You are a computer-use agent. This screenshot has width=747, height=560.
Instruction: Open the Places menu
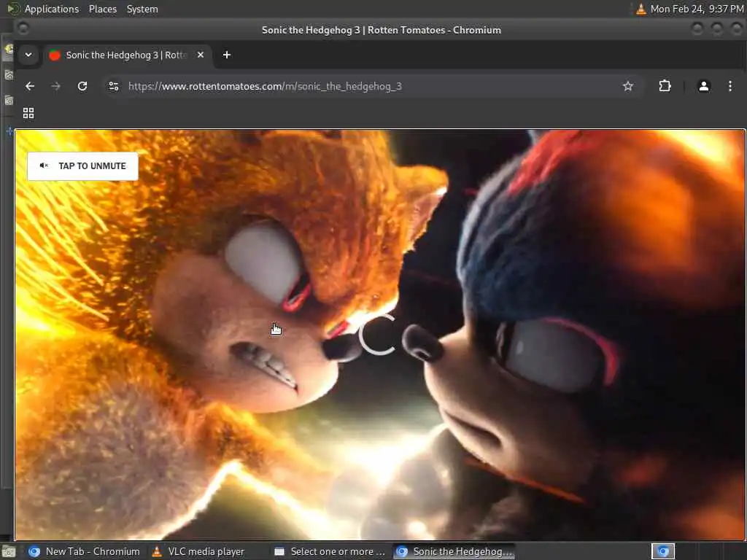click(x=103, y=9)
